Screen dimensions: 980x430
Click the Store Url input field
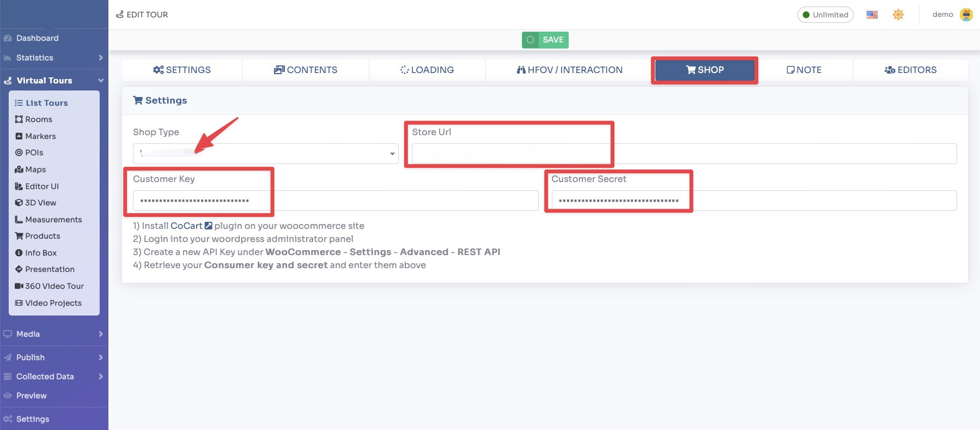point(684,154)
